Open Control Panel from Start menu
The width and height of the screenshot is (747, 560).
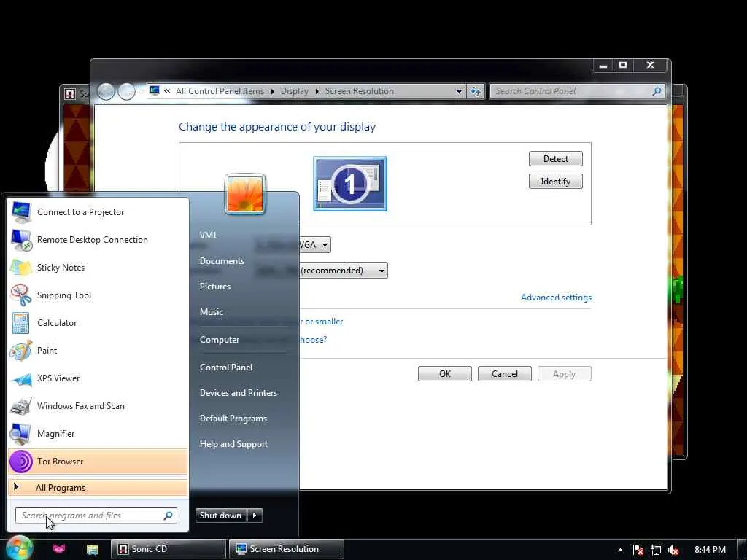coord(226,367)
